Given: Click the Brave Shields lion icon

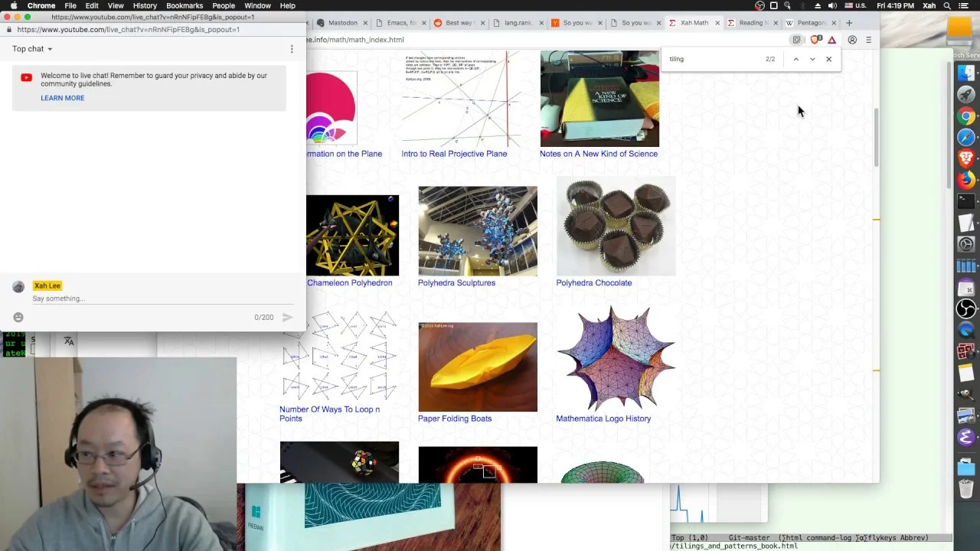Looking at the screenshot, I should (x=815, y=40).
